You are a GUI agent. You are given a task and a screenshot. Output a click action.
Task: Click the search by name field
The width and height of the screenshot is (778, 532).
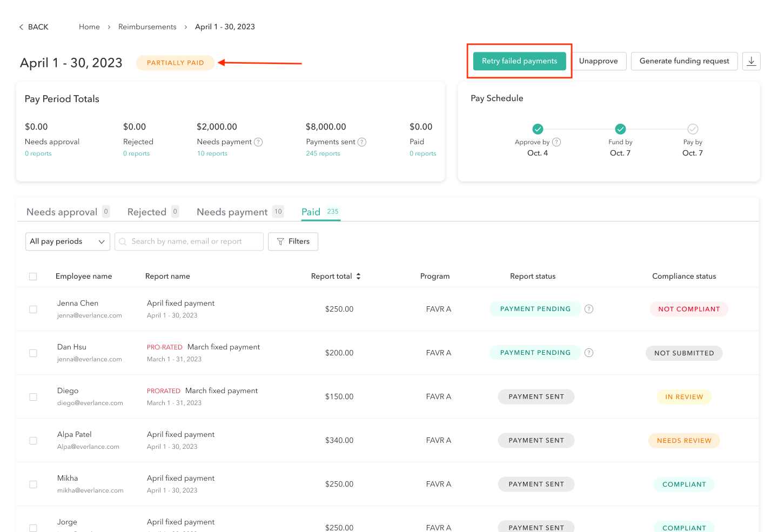189,241
